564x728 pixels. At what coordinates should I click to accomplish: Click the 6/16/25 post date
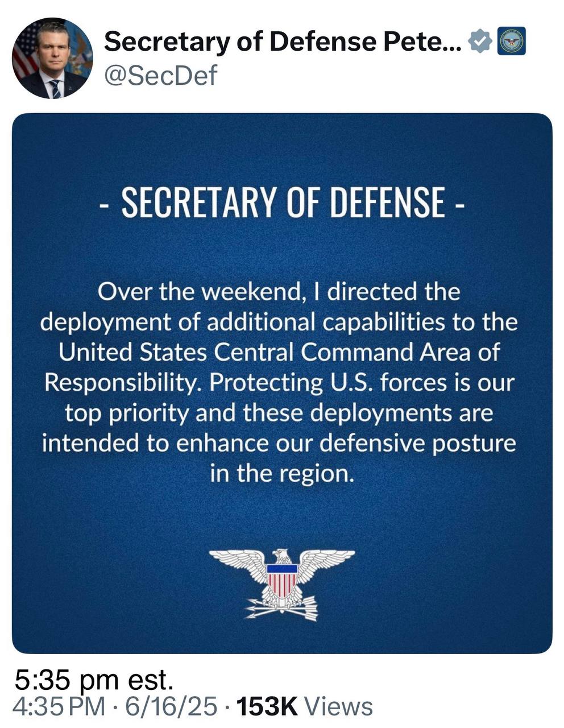(x=171, y=706)
